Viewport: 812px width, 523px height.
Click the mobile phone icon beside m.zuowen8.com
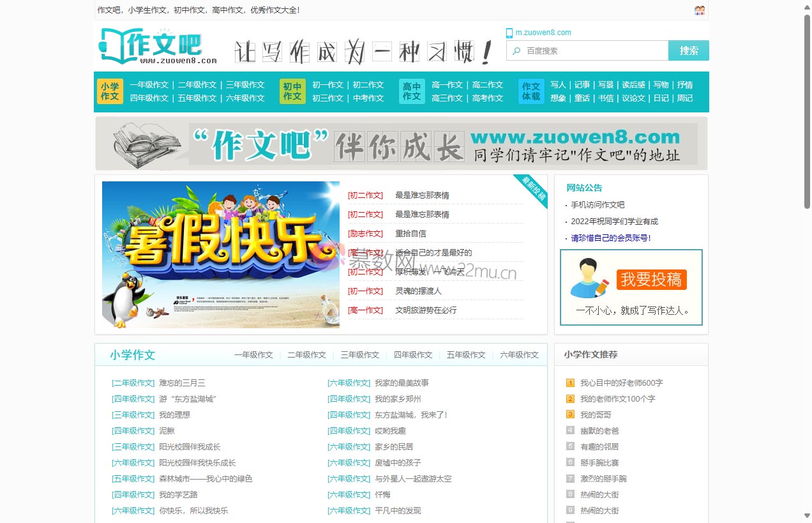(509, 33)
